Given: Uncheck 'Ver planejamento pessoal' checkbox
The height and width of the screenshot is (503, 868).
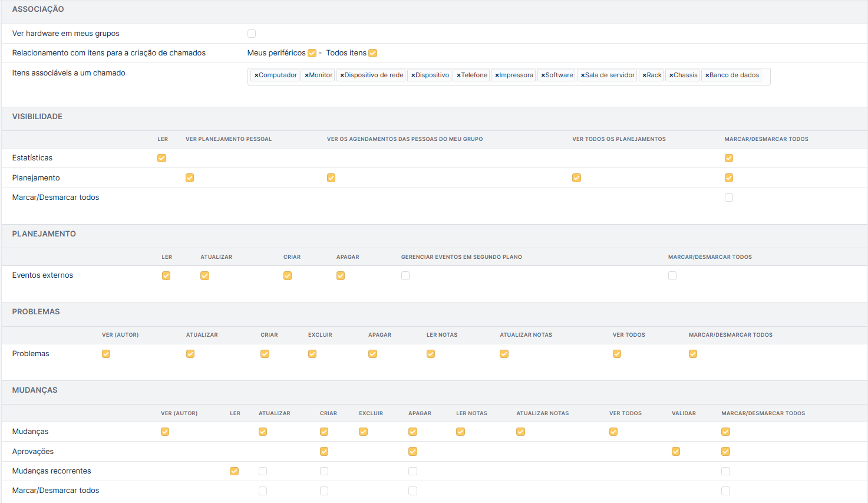Looking at the screenshot, I should [190, 178].
